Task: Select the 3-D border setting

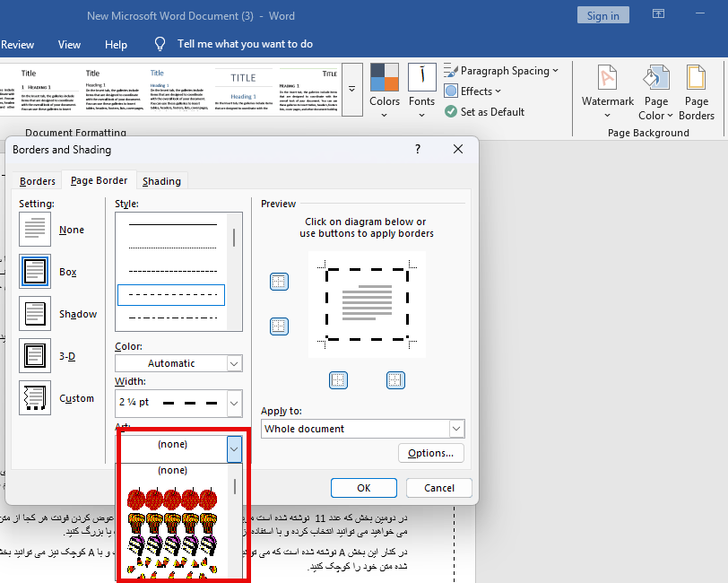Action: [35, 356]
